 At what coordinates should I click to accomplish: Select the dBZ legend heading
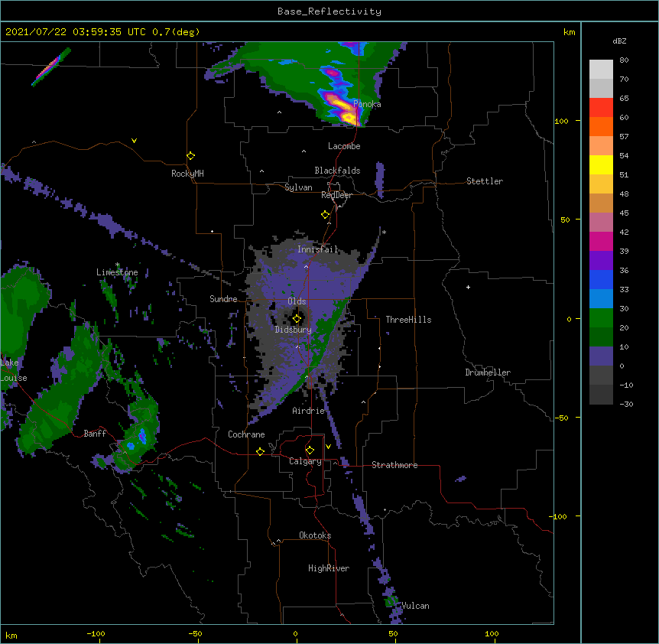point(619,41)
